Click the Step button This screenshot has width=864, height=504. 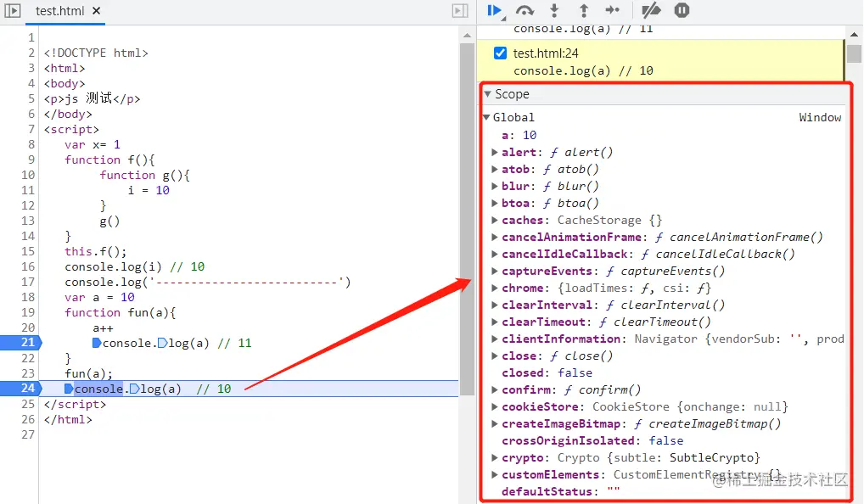(x=612, y=10)
